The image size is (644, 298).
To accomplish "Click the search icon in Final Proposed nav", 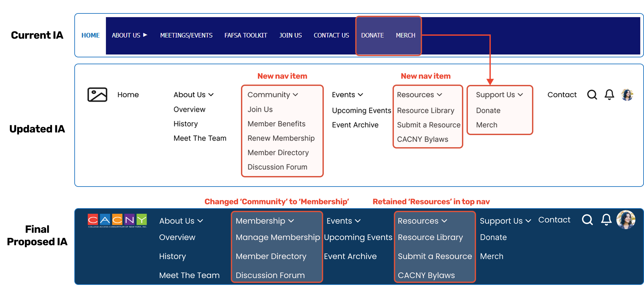I will pyautogui.click(x=587, y=220).
